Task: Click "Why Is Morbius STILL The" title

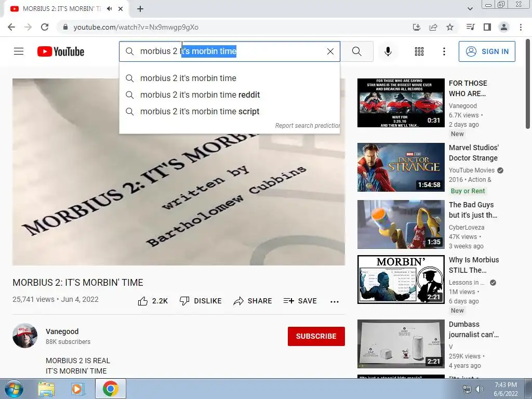Action: tap(474, 265)
